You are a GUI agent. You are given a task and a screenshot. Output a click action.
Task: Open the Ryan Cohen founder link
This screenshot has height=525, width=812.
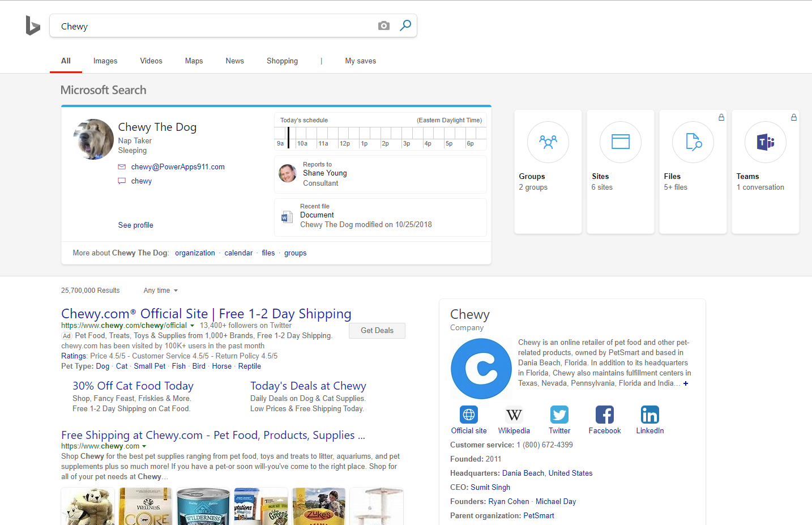pyautogui.click(x=508, y=501)
